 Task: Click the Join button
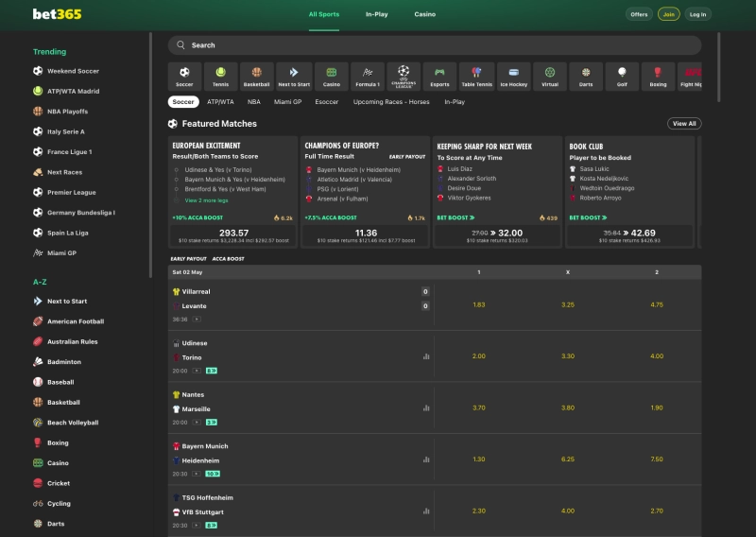point(669,14)
